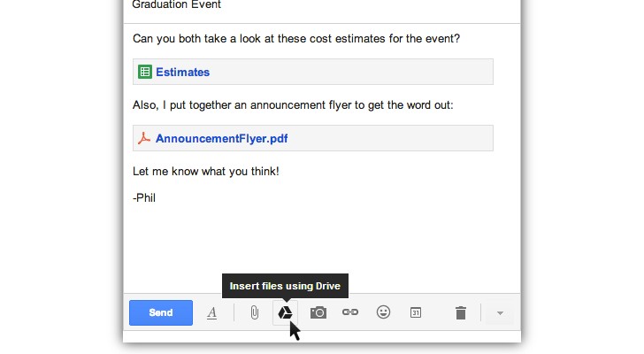Image resolution: width=644 pixels, height=354 pixels.
Task: Insert a photo with the camera icon
Action: click(x=318, y=312)
